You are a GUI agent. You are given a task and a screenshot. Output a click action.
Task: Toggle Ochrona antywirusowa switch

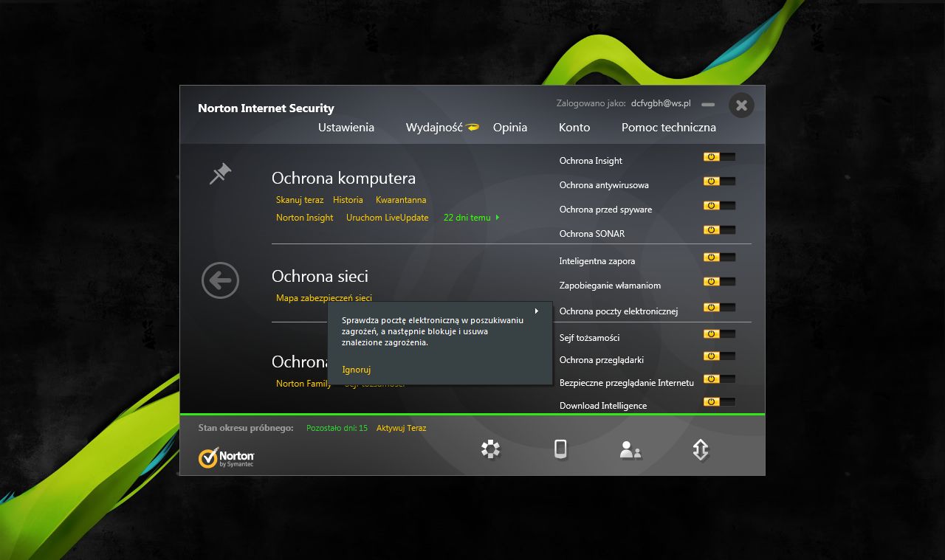pyautogui.click(x=720, y=181)
